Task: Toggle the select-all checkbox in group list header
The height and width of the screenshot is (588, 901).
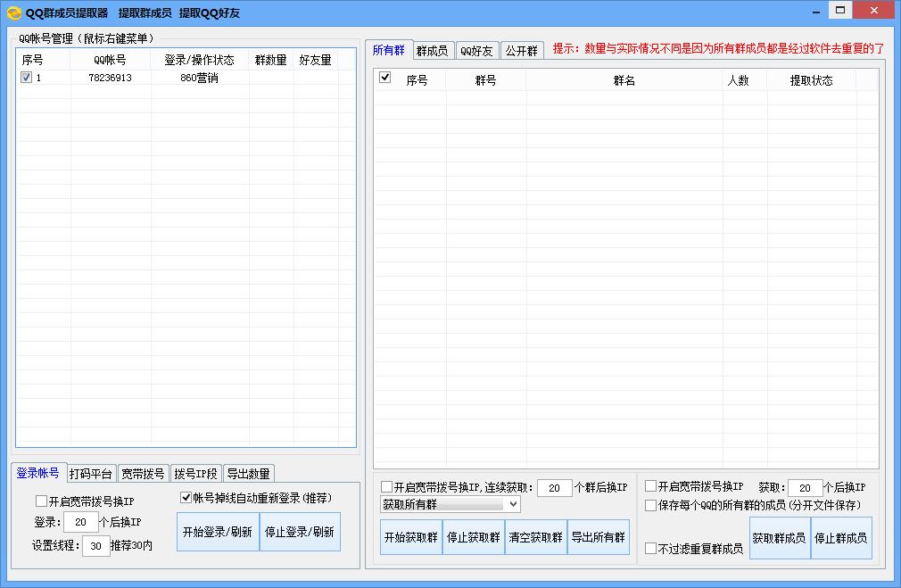Action: [x=385, y=78]
